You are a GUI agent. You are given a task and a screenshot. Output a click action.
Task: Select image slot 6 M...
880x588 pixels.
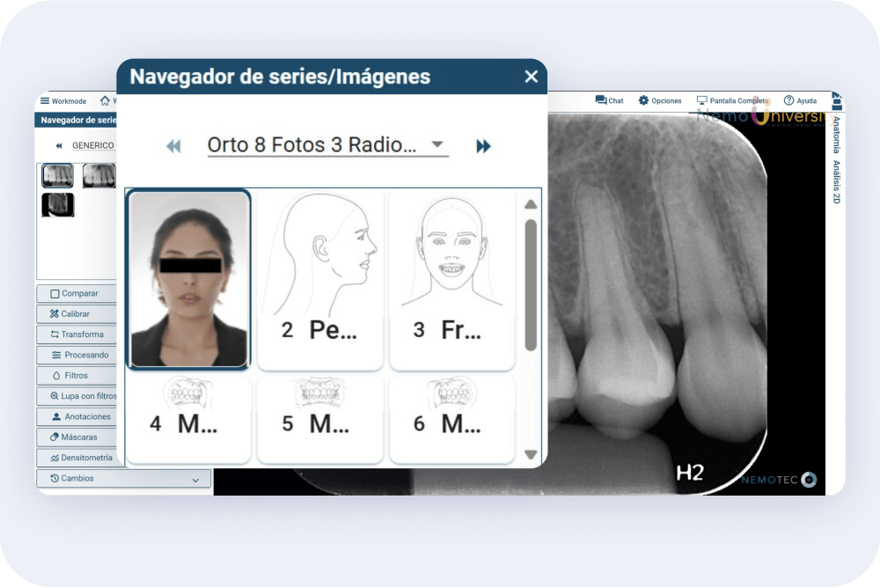452,418
